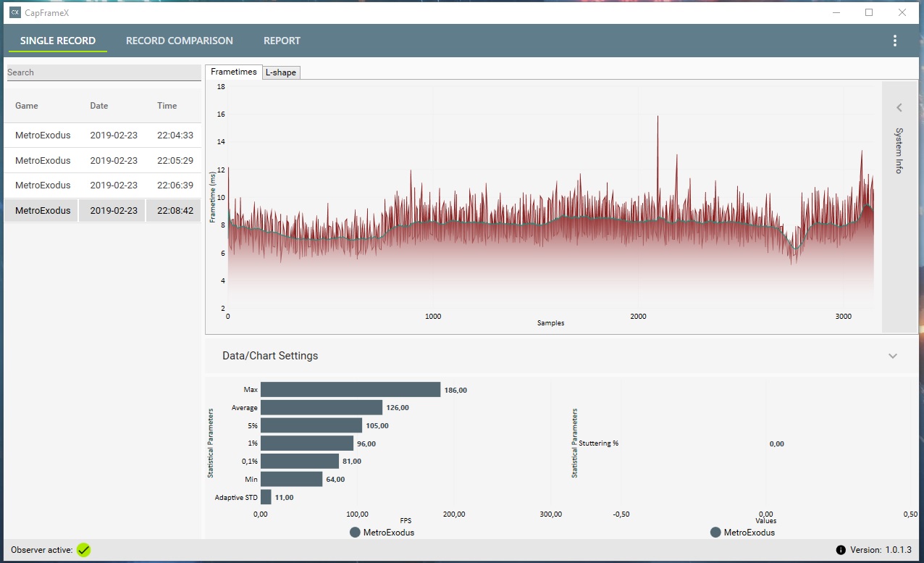Click the 126,00 average value label
The width and height of the screenshot is (924, 563).
point(398,408)
